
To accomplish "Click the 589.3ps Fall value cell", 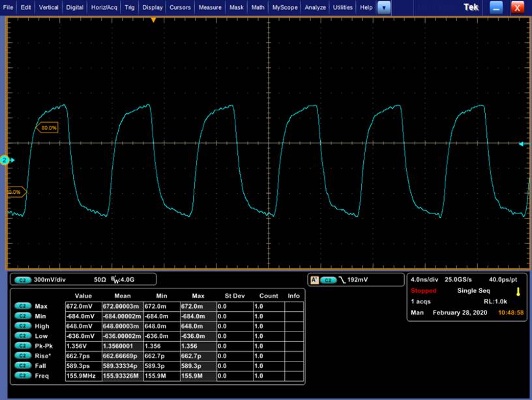I will tap(83, 365).
